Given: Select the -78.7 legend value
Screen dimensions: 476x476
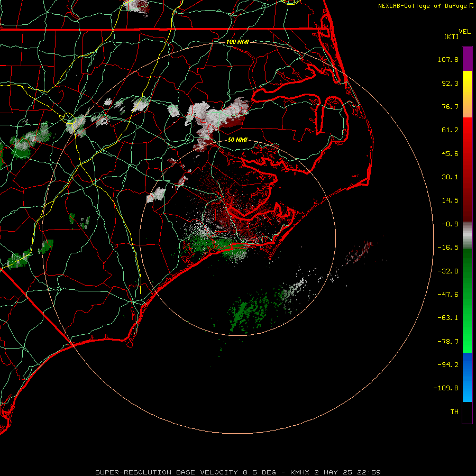Looking at the screenshot, I should (x=448, y=342).
